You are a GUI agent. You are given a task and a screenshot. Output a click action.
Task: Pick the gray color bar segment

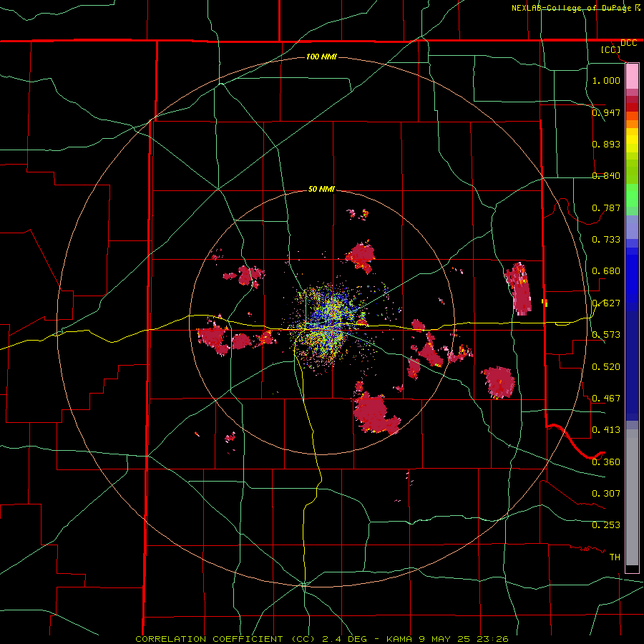[x=632, y=497]
